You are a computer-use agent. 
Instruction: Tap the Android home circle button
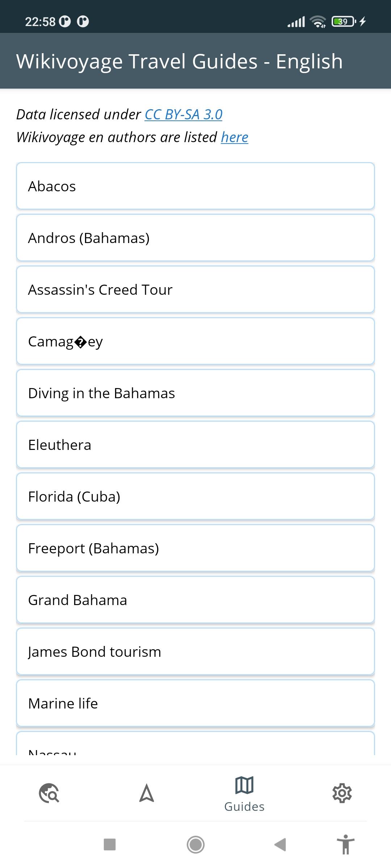pyautogui.click(x=195, y=844)
